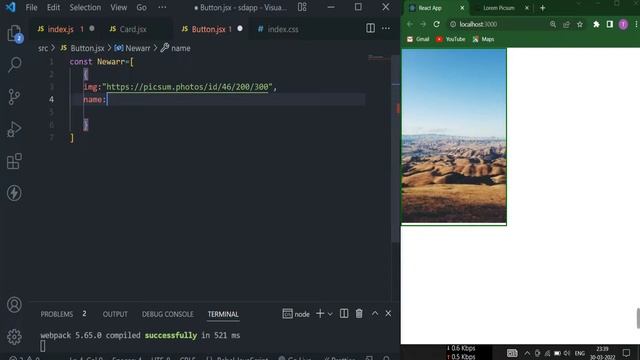Screen dimensions: 640x360
Task: Open Chrome profile avatar
Action: coord(623,24)
